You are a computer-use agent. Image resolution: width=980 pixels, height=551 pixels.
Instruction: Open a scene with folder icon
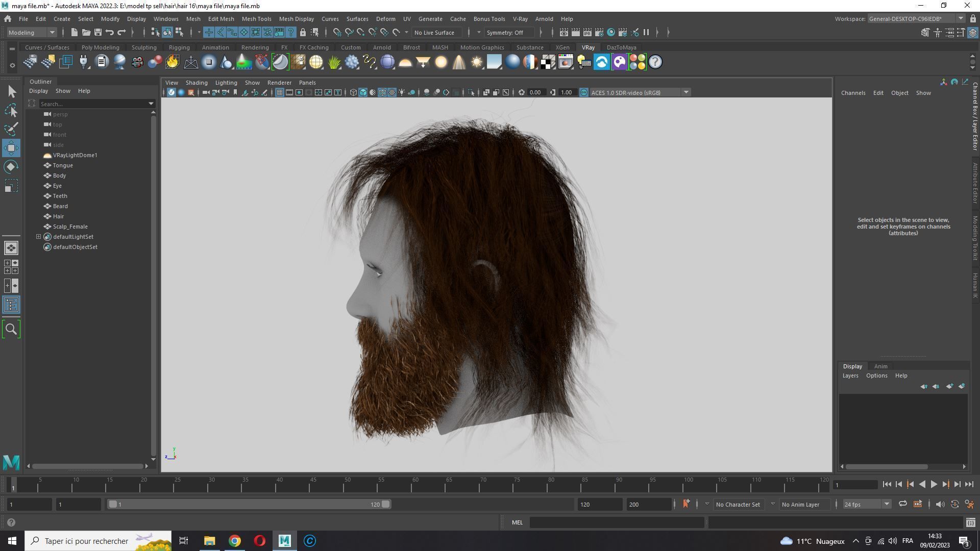click(x=86, y=33)
